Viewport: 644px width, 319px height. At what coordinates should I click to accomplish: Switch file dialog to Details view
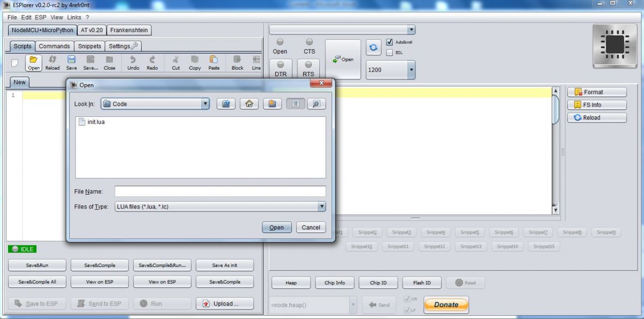[x=317, y=104]
